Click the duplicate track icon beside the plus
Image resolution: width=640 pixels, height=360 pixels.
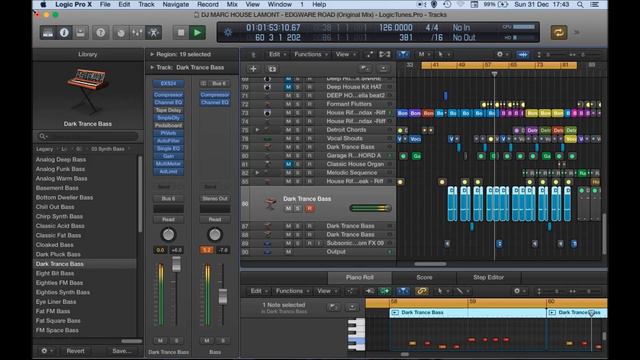(x=272, y=69)
